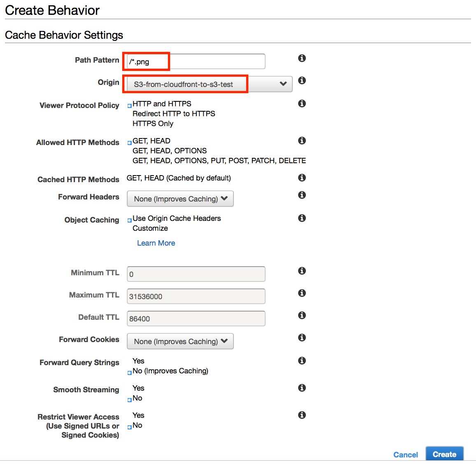Open the Forward Cookies dropdown

pyautogui.click(x=180, y=341)
